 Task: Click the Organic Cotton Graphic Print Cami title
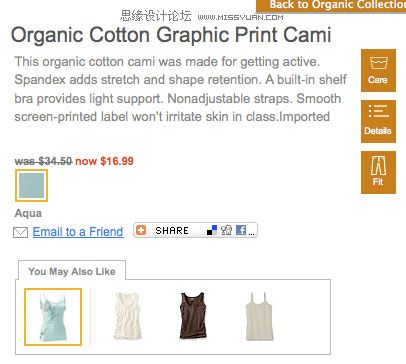coord(171,35)
